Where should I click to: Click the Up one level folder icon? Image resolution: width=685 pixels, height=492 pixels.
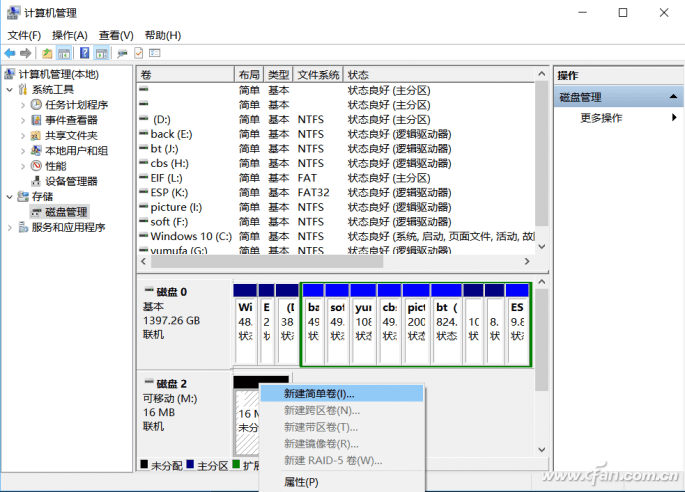click(47, 53)
